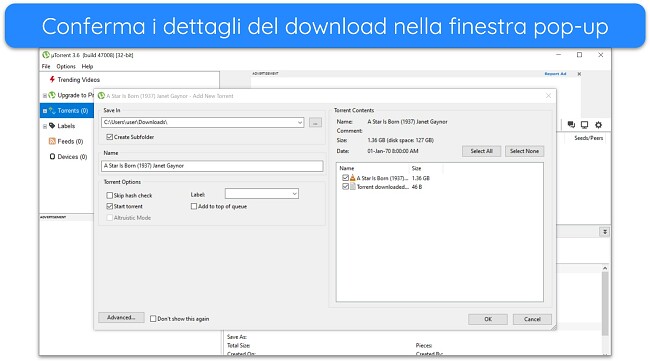Click the Devices phone icon
This screenshot has width=650, height=361.
[x=52, y=157]
